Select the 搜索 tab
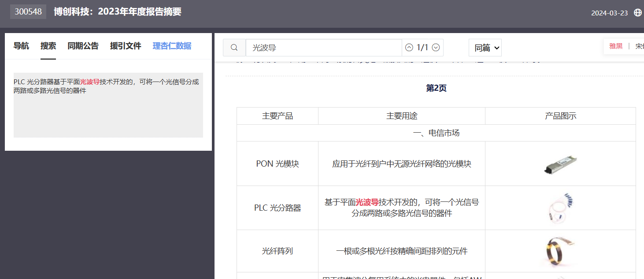This screenshot has width=644, height=279. pos(48,46)
